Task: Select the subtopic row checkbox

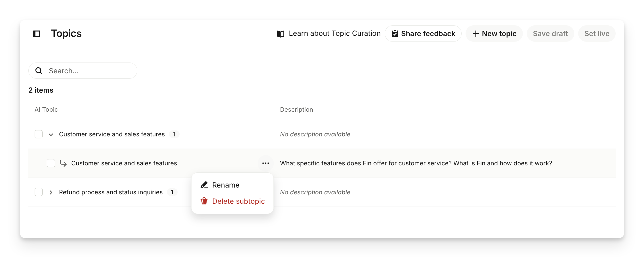Action: point(51,163)
